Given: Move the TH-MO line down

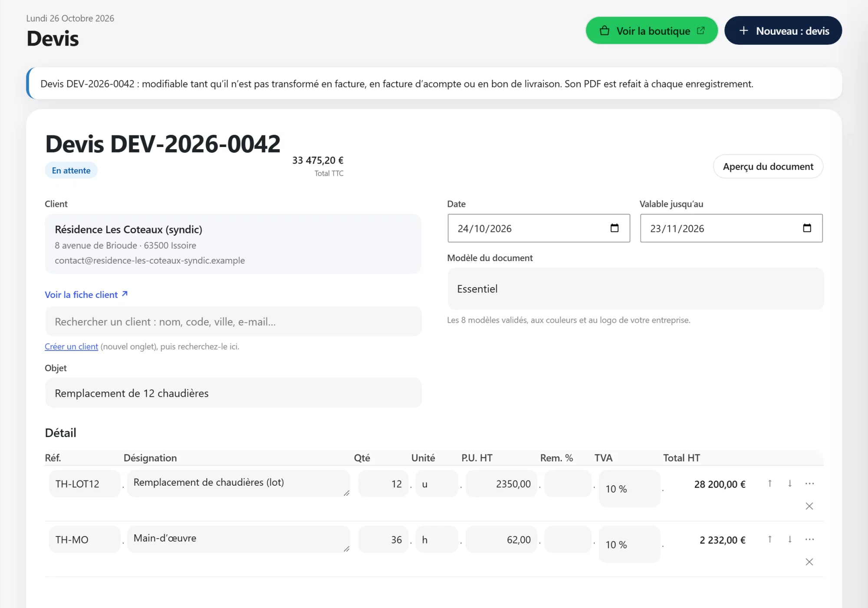Looking at the screenshot, I should click(790, 539).
